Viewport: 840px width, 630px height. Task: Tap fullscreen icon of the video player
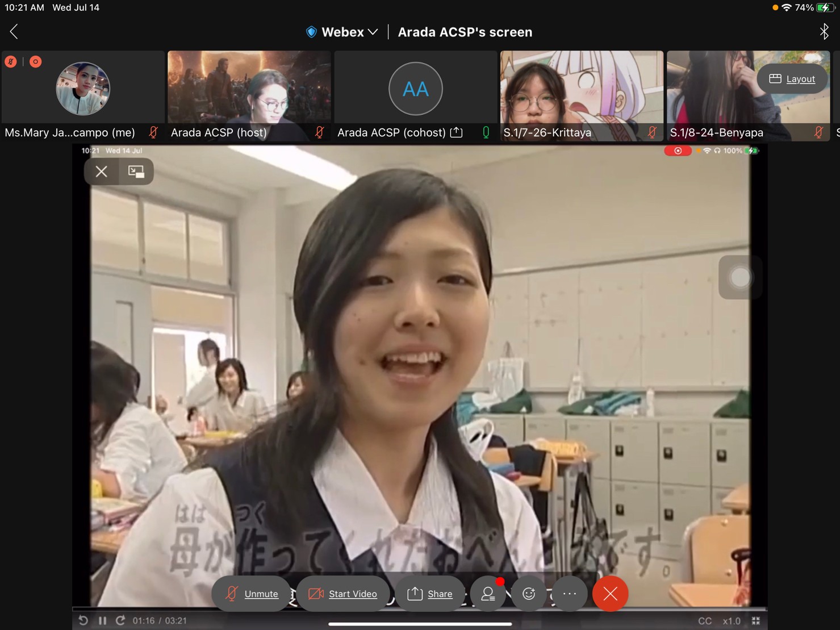[756, 621]
